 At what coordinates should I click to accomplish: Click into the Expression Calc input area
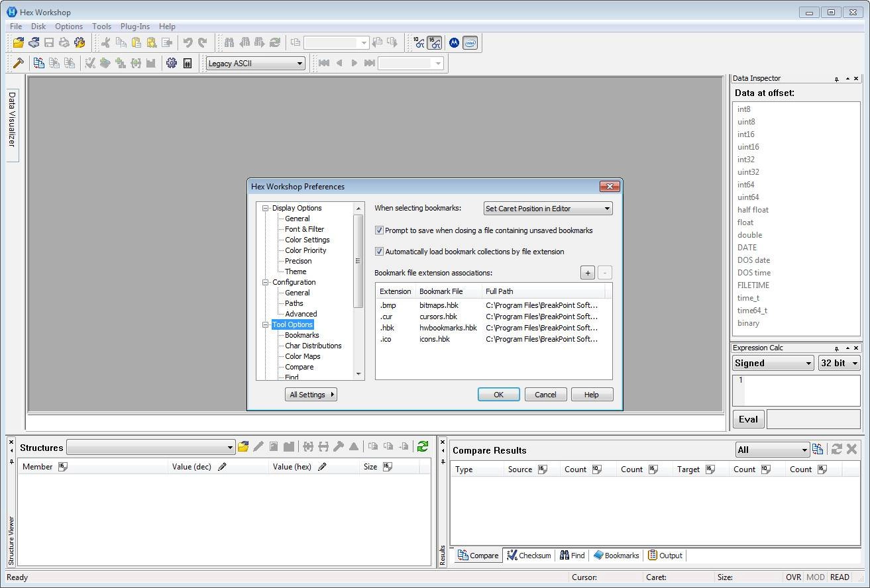tap(796, 390)
